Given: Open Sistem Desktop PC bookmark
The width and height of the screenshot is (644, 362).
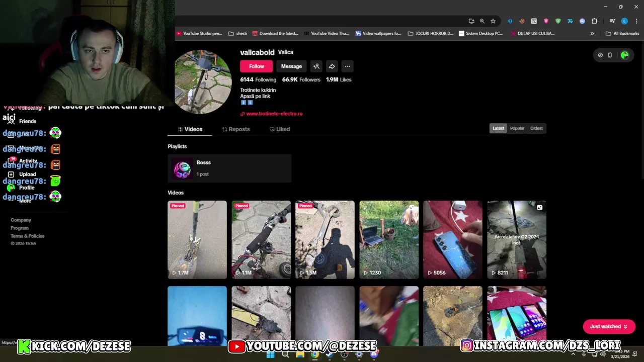Looking at the screenshot, I should 480,34.
